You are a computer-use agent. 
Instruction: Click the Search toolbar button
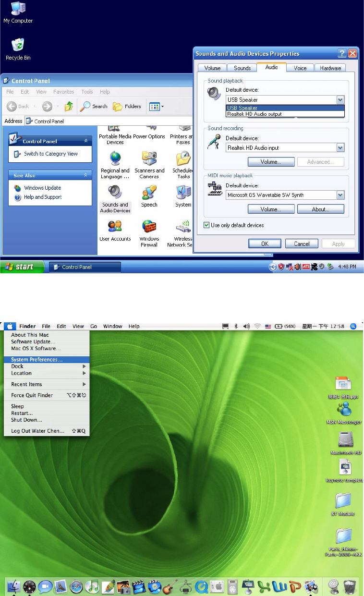pyautogui.click(x=94, y=106)
